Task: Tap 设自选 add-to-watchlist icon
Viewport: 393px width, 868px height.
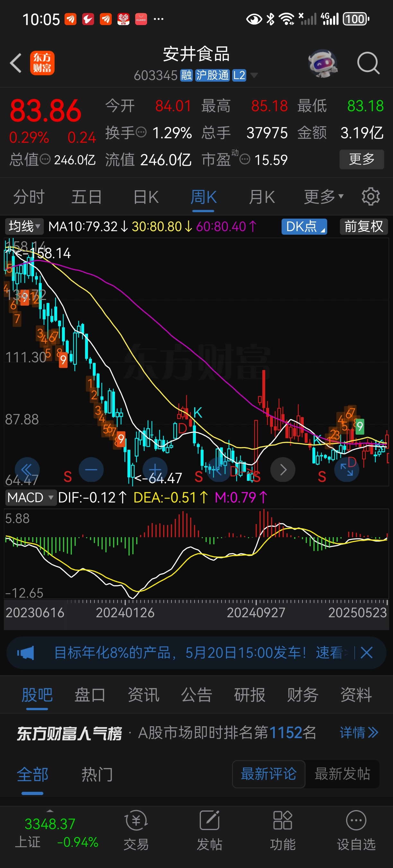Action: pos(356,831)
